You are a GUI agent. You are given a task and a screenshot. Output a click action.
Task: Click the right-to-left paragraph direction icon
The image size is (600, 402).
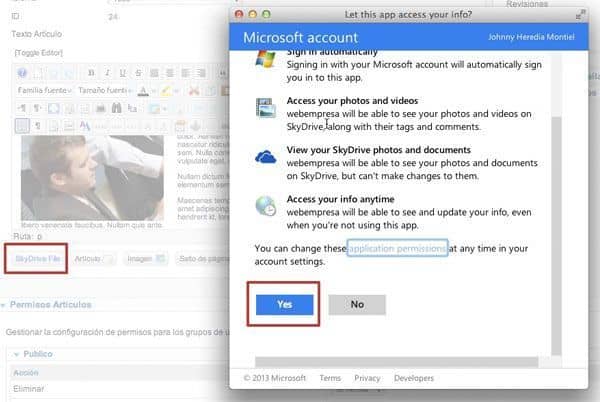click(x=37, y=108)
